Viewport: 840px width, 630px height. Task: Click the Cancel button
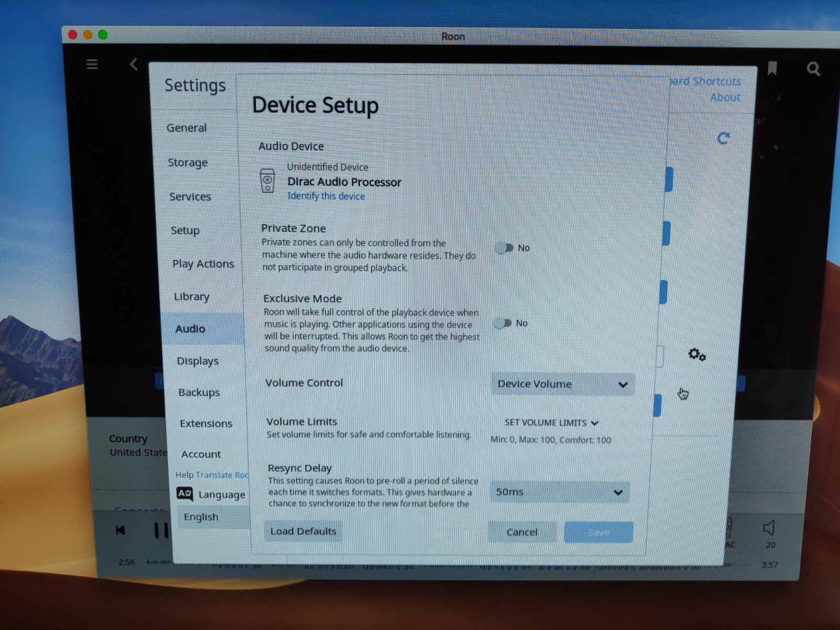click(522, 532)
